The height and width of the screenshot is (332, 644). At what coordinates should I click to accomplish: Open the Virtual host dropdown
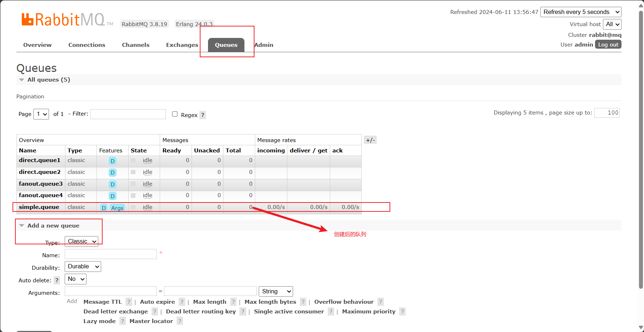pos(612,24)
